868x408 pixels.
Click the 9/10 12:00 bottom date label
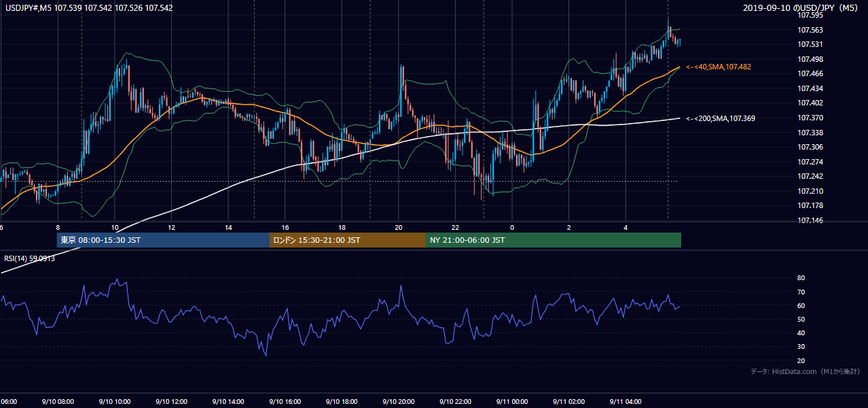coord(171,402)
